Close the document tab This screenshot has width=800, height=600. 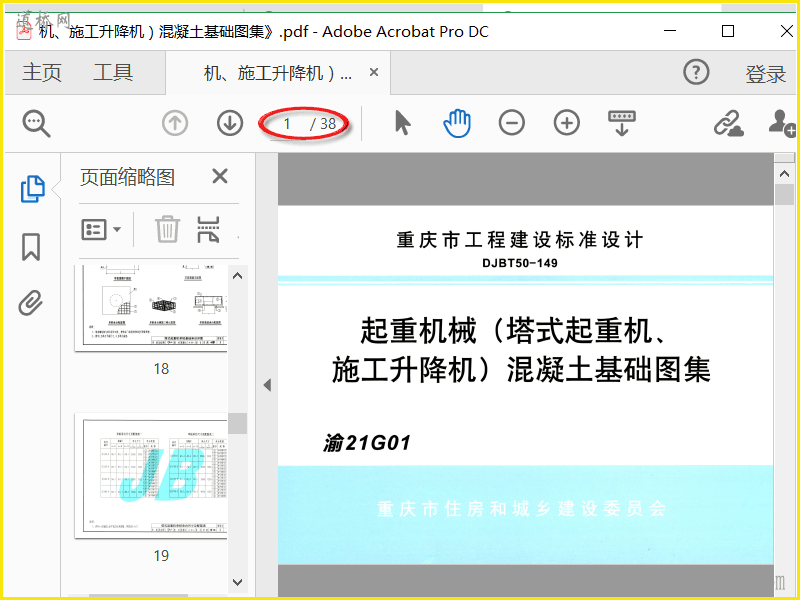pyautogui.click(x=373, y=72)
